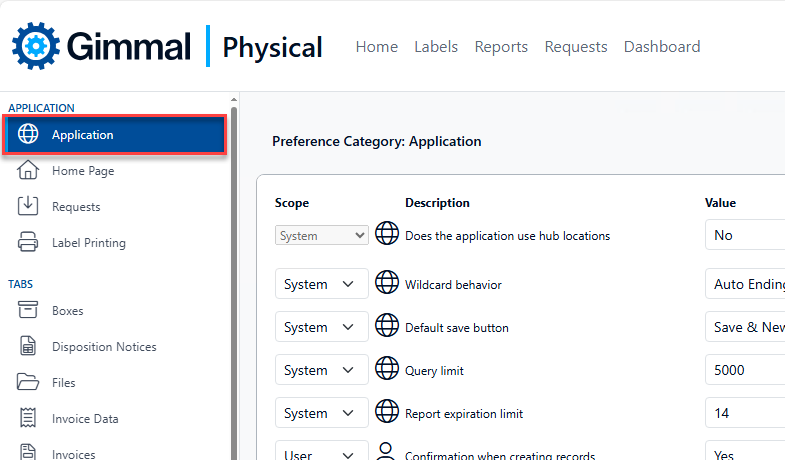Open Scope dropdown for Report expiration limit

coord(321,413)
